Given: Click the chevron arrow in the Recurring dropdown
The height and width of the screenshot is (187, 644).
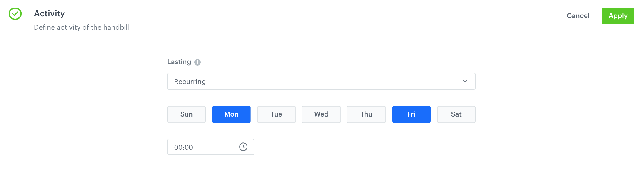Looking at the screenshot, I should pyautogui.click(x=465, y=81).
